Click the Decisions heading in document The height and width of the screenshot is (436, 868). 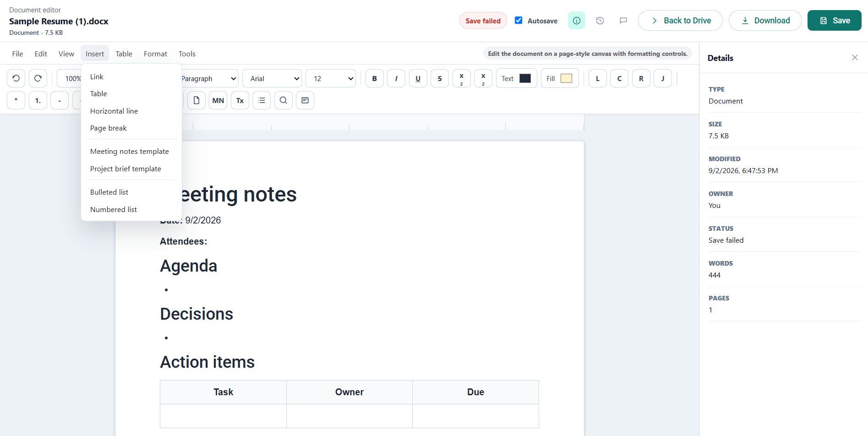point(197,314)
